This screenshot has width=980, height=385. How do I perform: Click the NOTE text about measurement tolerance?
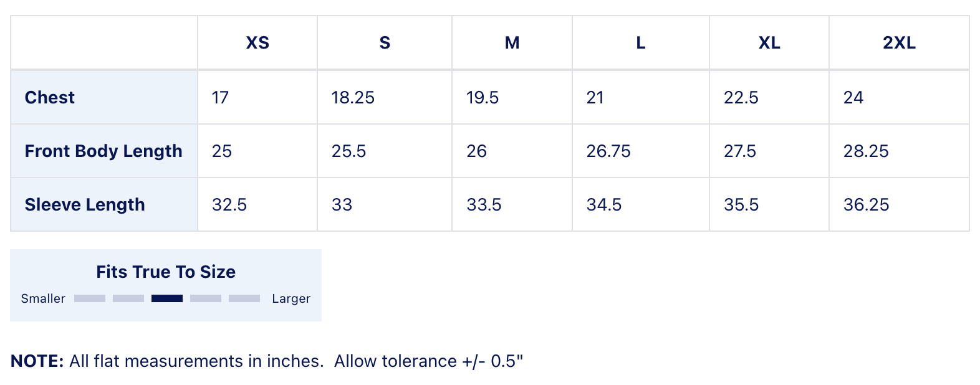pos(267,361)
